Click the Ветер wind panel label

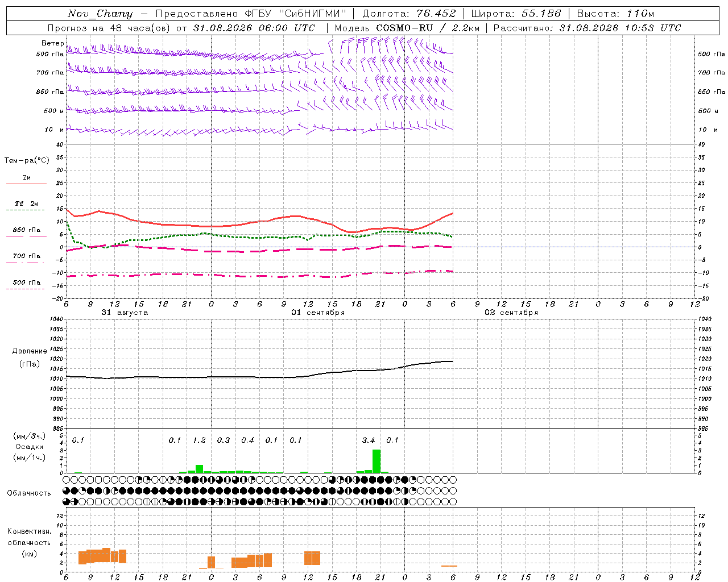[53, 43]
